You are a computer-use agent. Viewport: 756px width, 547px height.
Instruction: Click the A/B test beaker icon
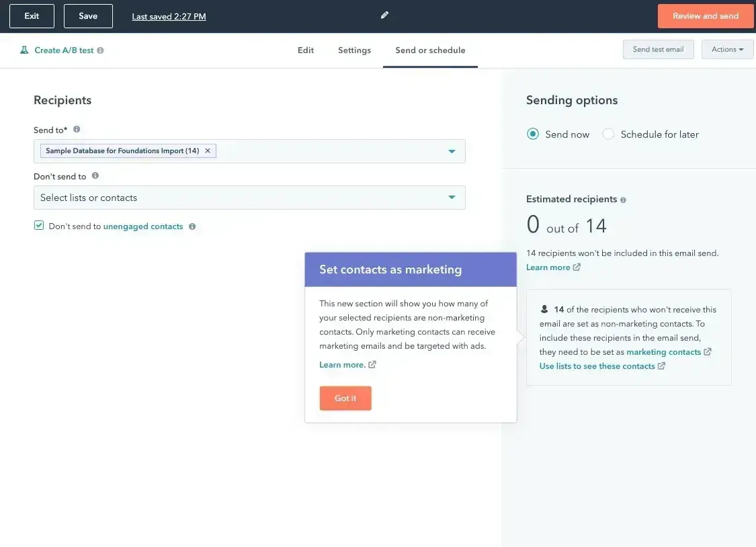point(22,50)
